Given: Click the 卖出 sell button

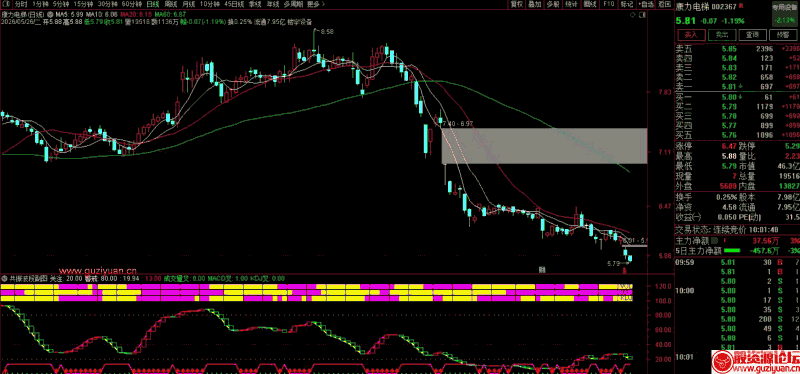Looking at the screenshot, I should click(x=721, y=35).
